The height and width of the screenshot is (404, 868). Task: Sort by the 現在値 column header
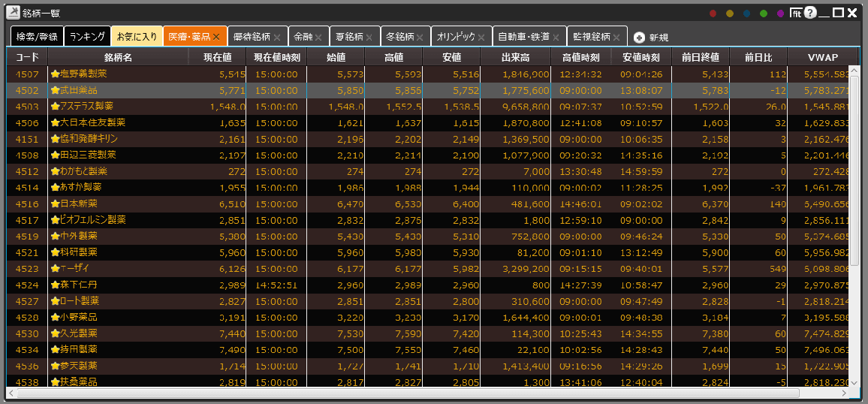[217, 56]
